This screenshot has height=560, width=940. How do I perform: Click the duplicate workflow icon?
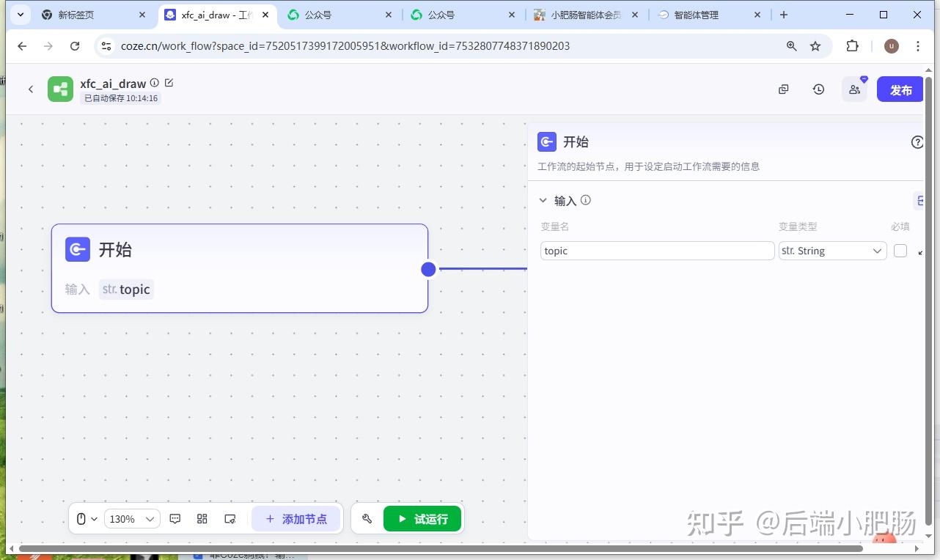pyautogui.click(x=783, y=89)
